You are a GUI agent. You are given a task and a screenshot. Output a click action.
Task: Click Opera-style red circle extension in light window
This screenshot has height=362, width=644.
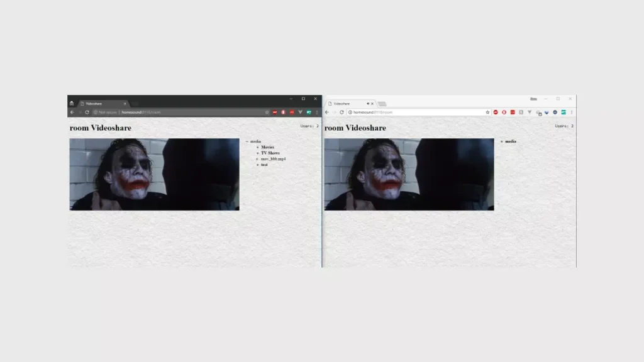click(504, 112)
